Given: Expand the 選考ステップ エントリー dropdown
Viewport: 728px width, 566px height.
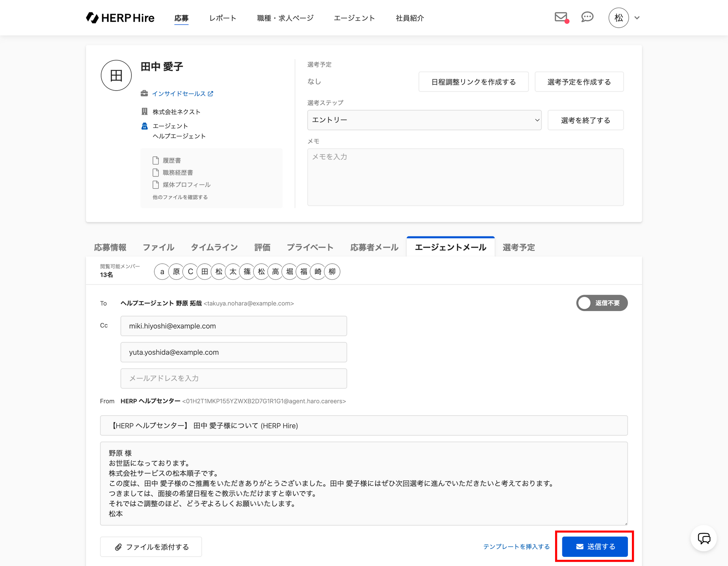Looking at the screenshot, I should (x=424, y=120).
